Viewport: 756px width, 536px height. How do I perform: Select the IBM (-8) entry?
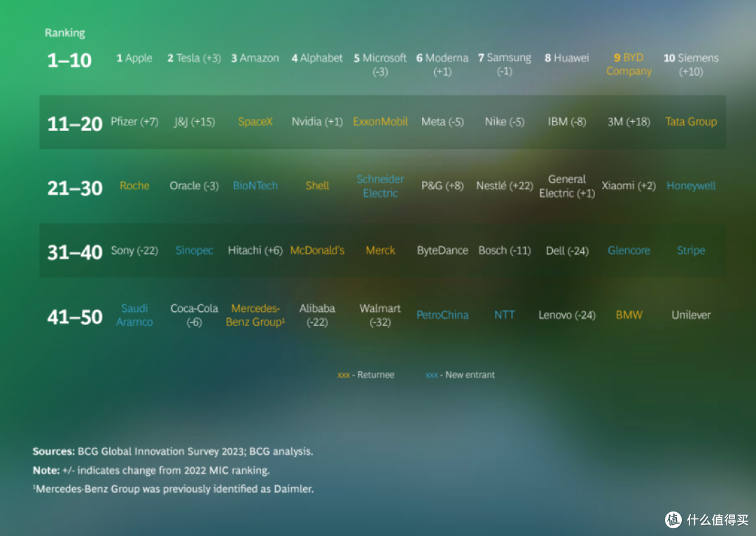coord(566,122)
